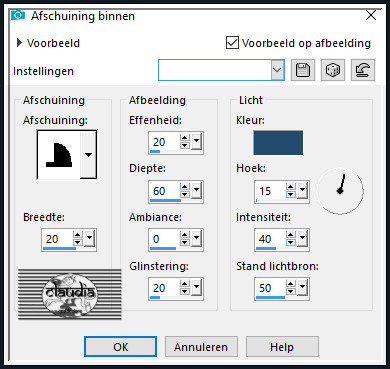390x369 pixels.
Task: Close the Afschuining binnen dialog
Action: [371, 16]
